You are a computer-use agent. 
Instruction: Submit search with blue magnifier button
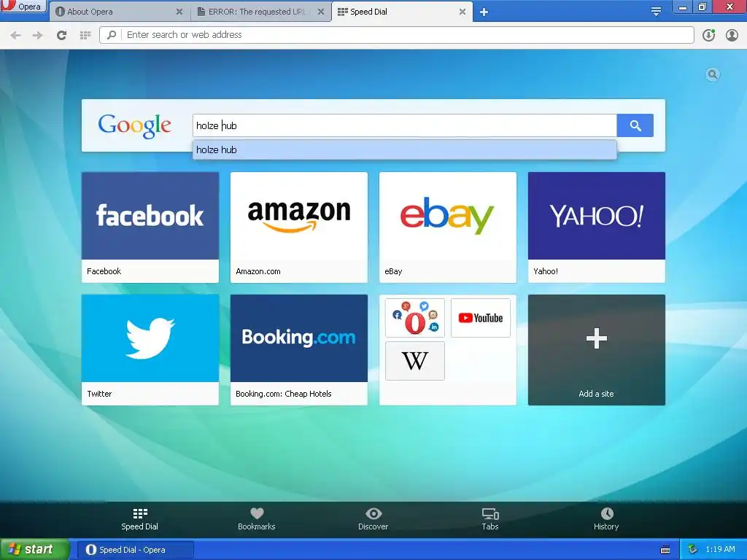click(635, 125)
